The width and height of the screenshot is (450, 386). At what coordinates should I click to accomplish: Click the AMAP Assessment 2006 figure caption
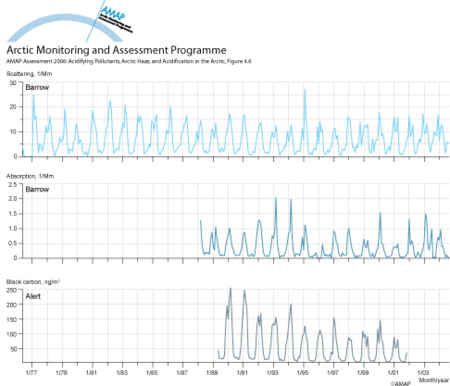129,61
